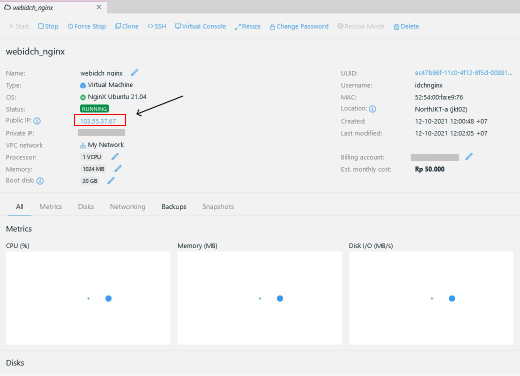The height and width of the screenshot is (376, 520).
Task: Click the greyed Start button
Action: point(19,26)
